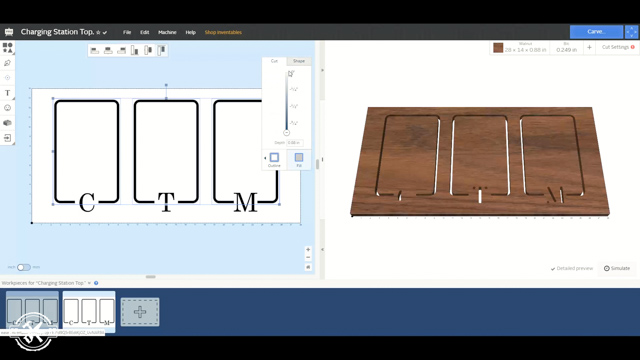Image resolution: width=640 pixels, height=360 pixels.
Task: Open the Help menu
Action: coord(191,32)
